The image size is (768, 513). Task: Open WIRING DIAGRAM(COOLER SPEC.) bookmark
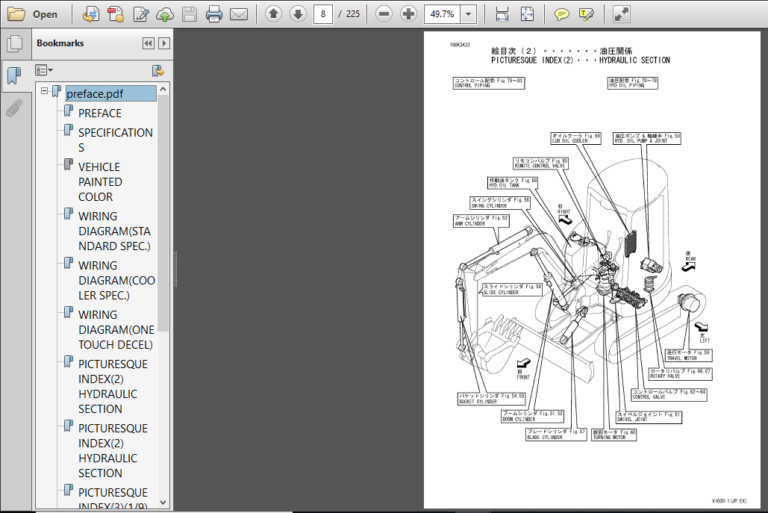(117, 280)
